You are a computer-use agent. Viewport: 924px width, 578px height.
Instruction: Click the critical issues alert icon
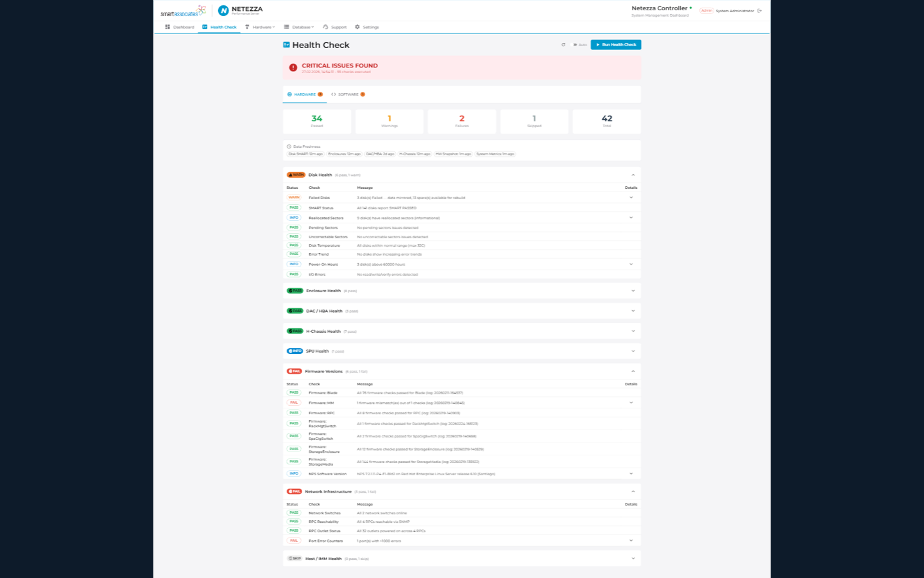[295, 67]
